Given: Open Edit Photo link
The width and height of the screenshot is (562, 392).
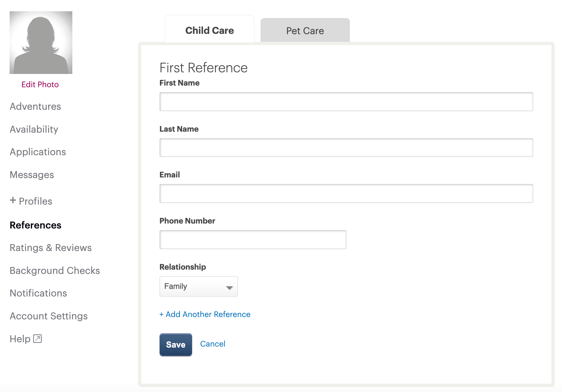Looking at the screenshot, I should coord(40,85).
